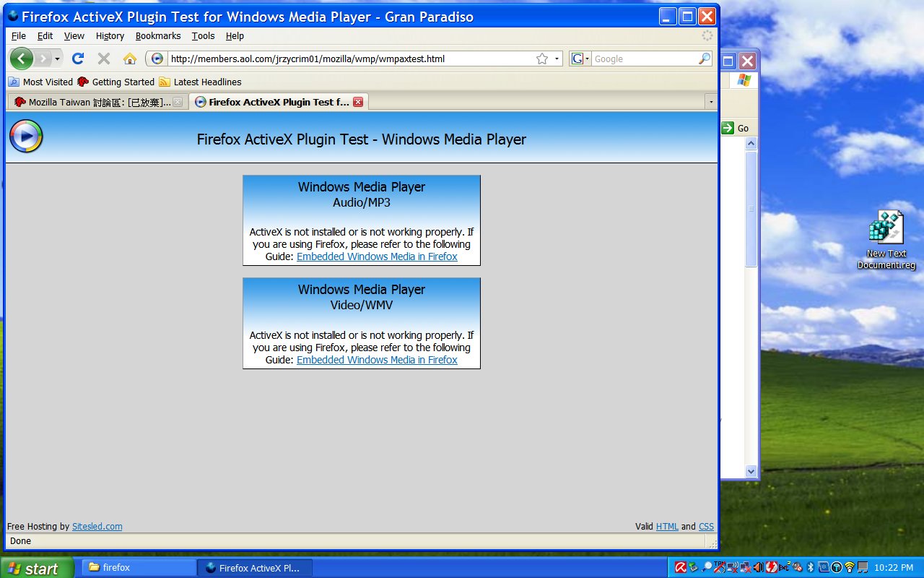Screen dimensions: 924x578
Task: Click the Back navigation arrow
Action: 22,59
